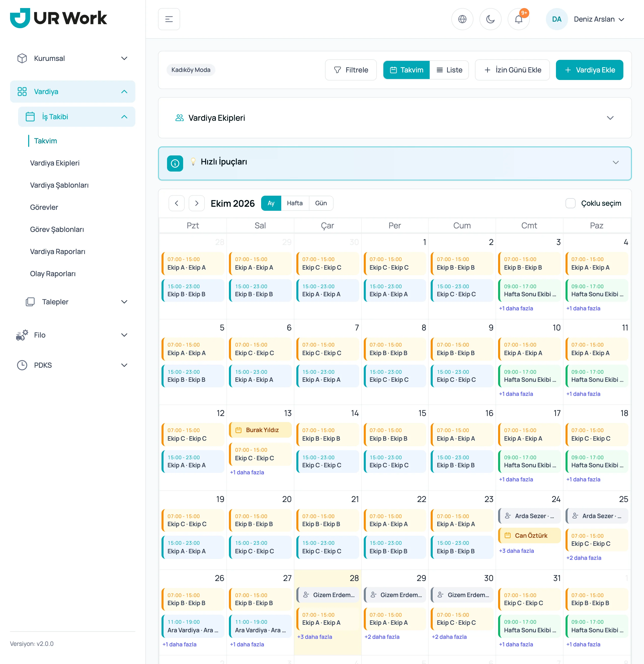Click the Filo vehicle icon
This screenshot has height=664, width=644.
(22, 335)
